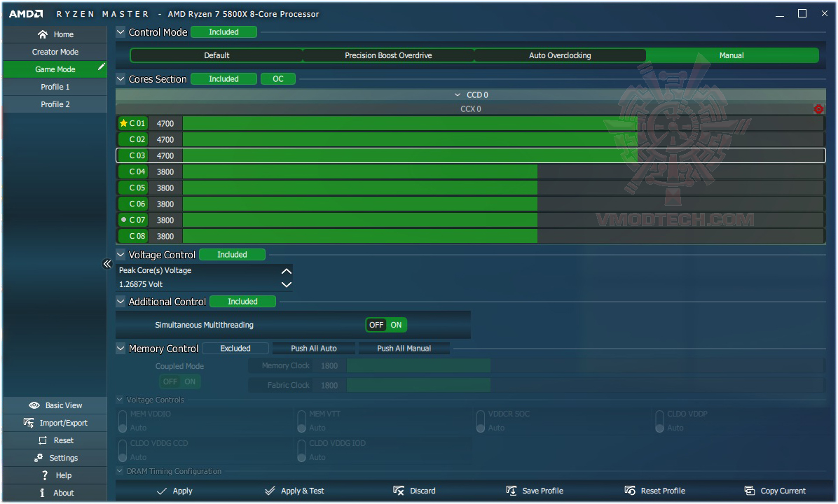Expand DRAM Timing Configuration chevron
Image resolution: width=838 pixels, height=504 pixels.
coord(120,471)
